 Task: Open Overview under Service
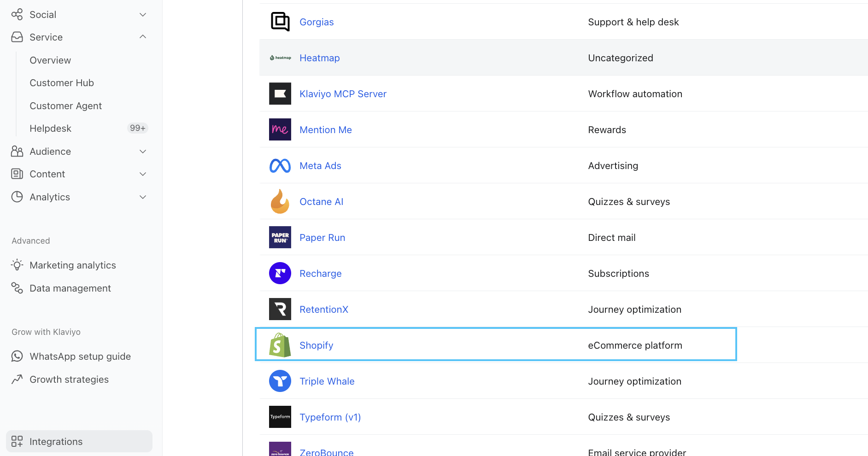tap(50, 60)
